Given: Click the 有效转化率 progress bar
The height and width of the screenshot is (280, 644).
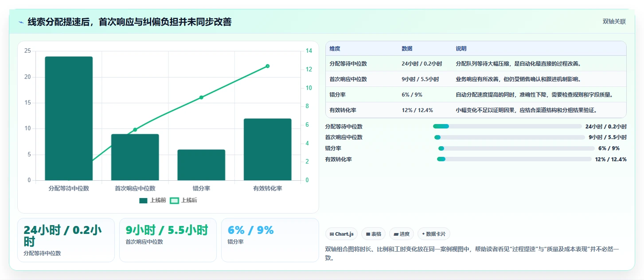Looking at the screenshot, I should 514,159.
